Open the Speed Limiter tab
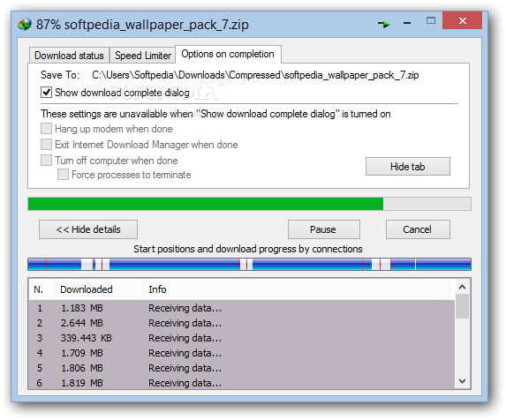The width and height of the screenshot is (506, 420). 143,56
